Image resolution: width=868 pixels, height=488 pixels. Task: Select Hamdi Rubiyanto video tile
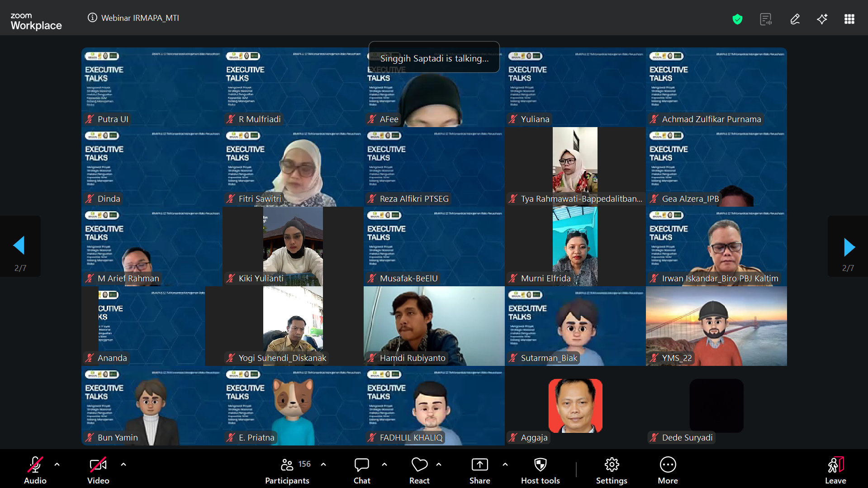[434, 326]
